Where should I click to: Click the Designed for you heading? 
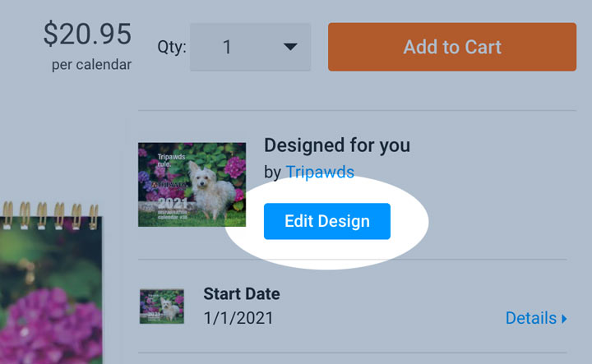click(x=337, y=145)
